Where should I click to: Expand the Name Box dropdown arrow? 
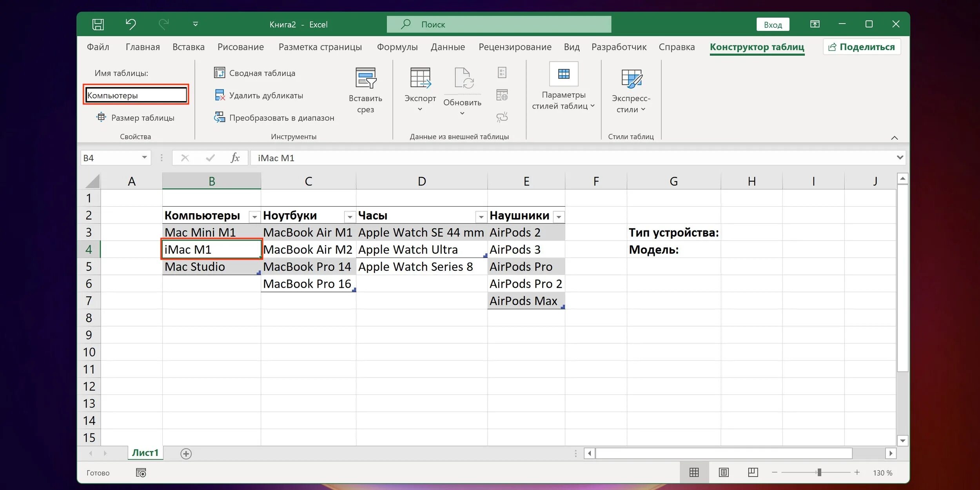click(144, 158)
